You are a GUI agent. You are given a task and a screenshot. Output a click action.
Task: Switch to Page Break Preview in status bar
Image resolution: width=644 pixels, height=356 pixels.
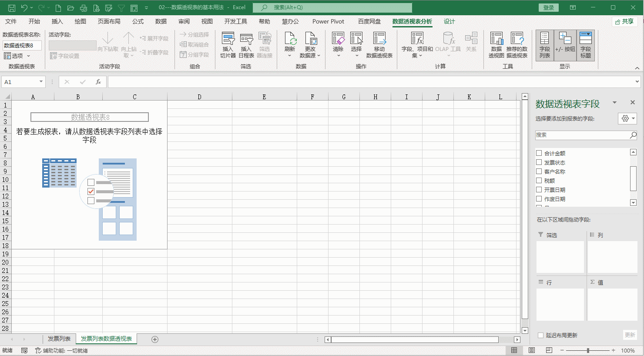549,350
